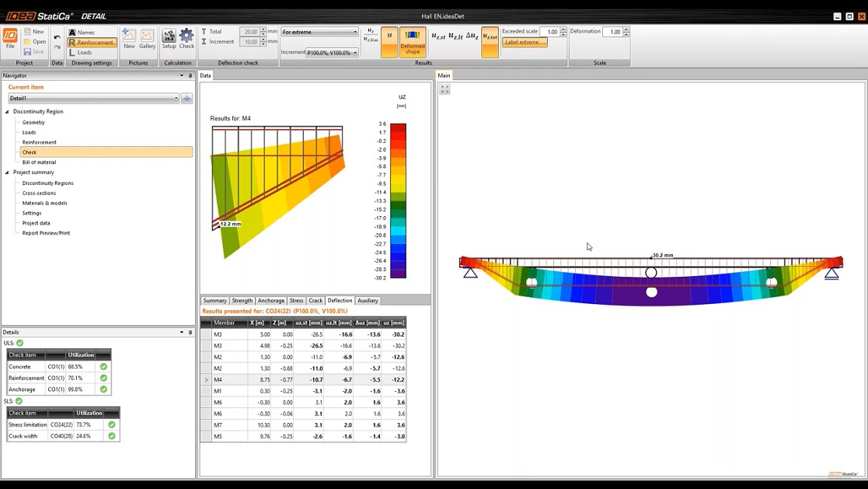The image size is (868, 489).
Task: Switch to the Stress tab
Action: [296, 300]
